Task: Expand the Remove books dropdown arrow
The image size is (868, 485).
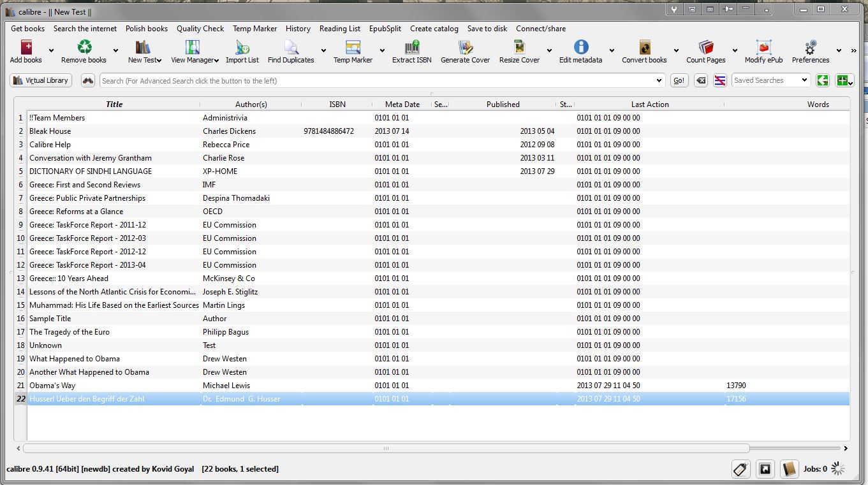Action: pos(115,50)
